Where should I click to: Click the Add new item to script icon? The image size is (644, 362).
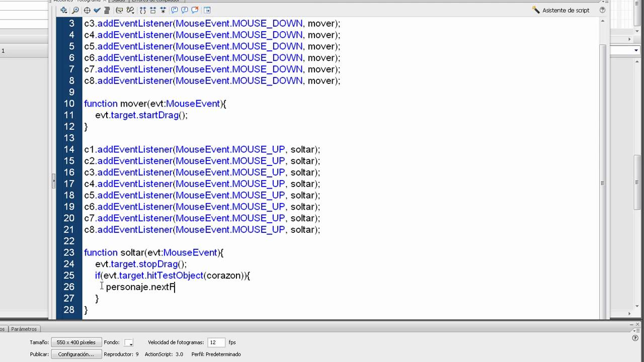[64, 10]
